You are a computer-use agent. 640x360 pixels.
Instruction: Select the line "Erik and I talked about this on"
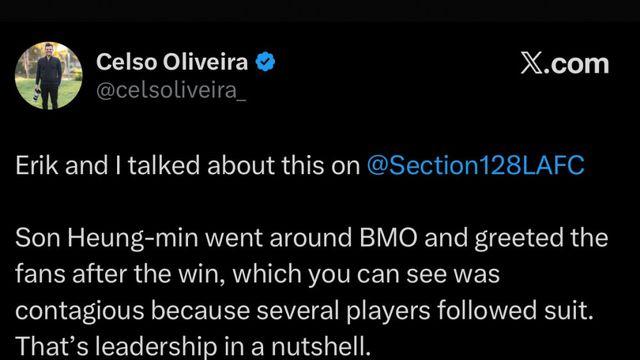[188, 165]
